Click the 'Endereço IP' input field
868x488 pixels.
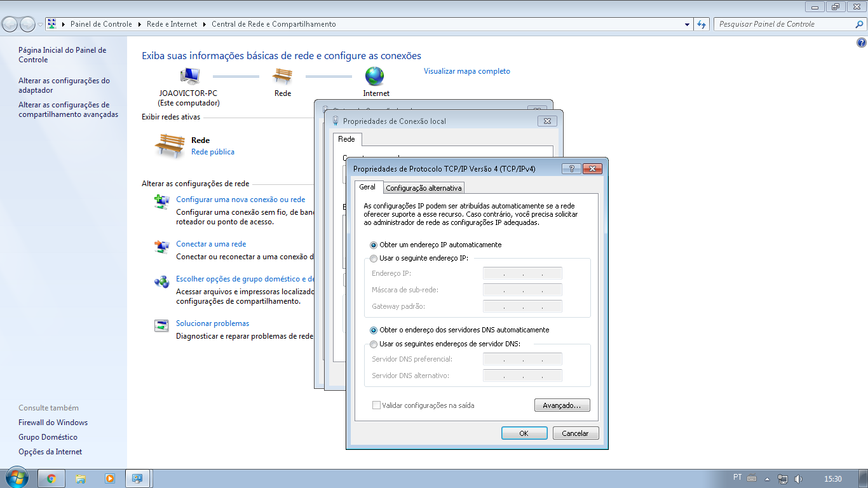[x=522, y=274]
